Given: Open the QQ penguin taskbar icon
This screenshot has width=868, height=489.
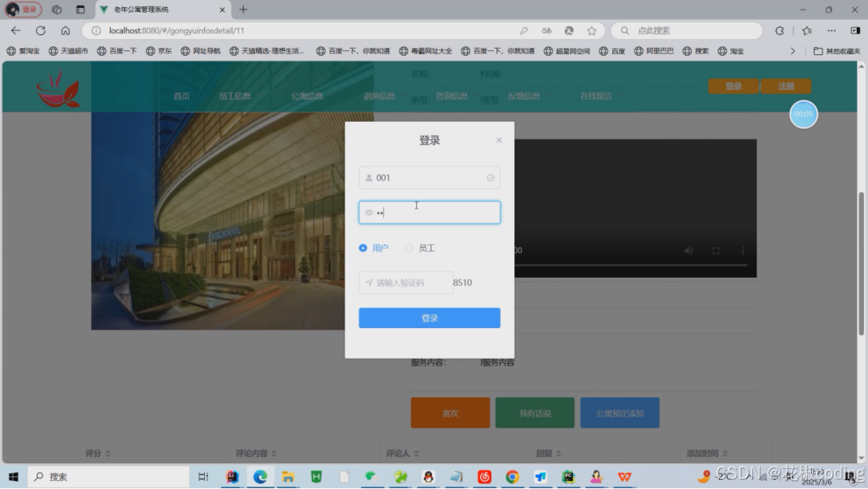Looking at the screenshot, I should point(428,476).
